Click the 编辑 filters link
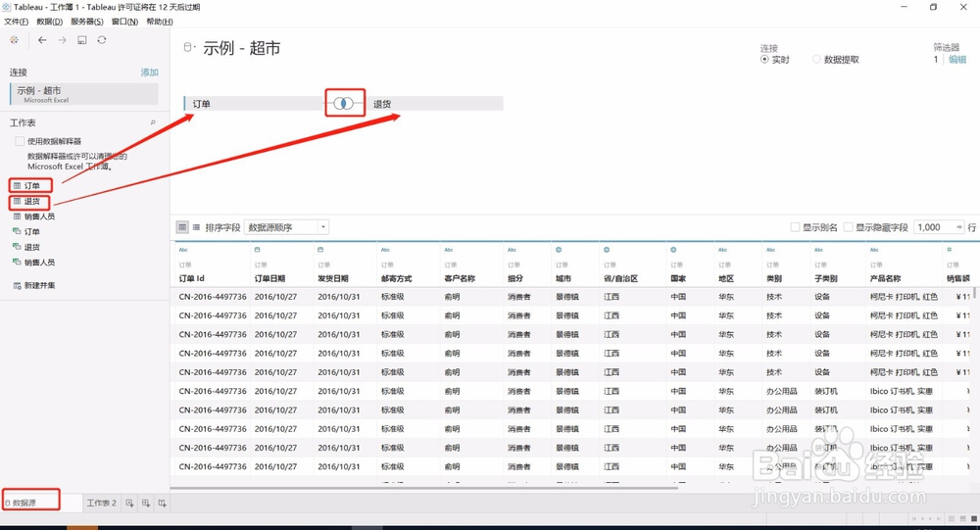The height and width of the screenshot is (530, 980). (957, 60)
